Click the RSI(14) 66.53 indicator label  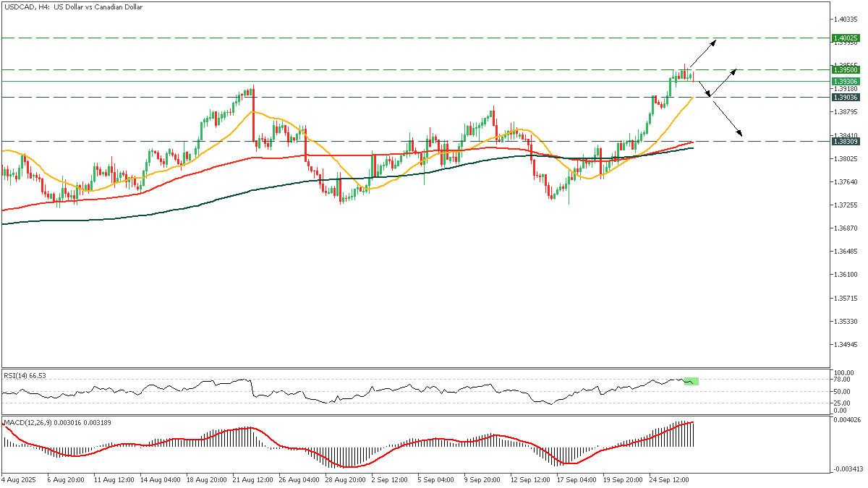point(25,375)
